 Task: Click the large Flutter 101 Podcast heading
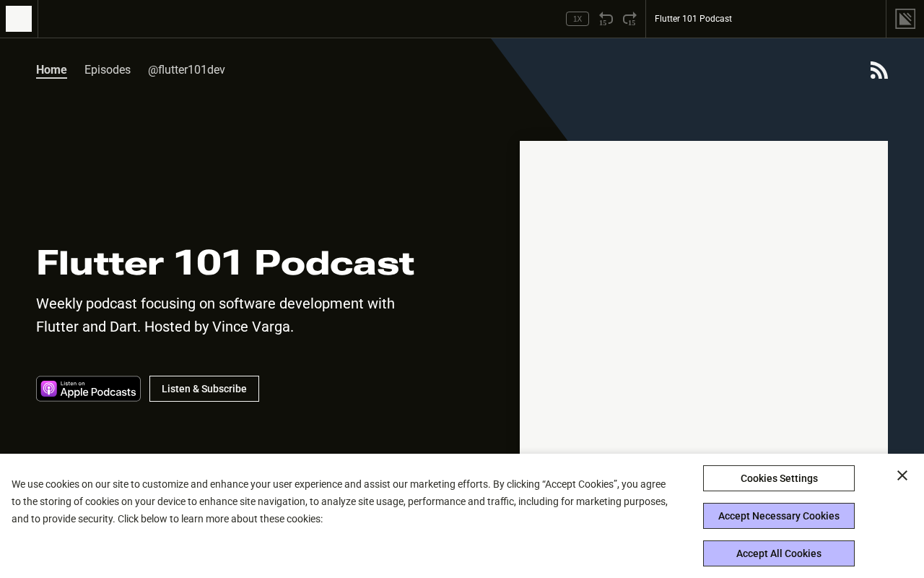[225, 263]
